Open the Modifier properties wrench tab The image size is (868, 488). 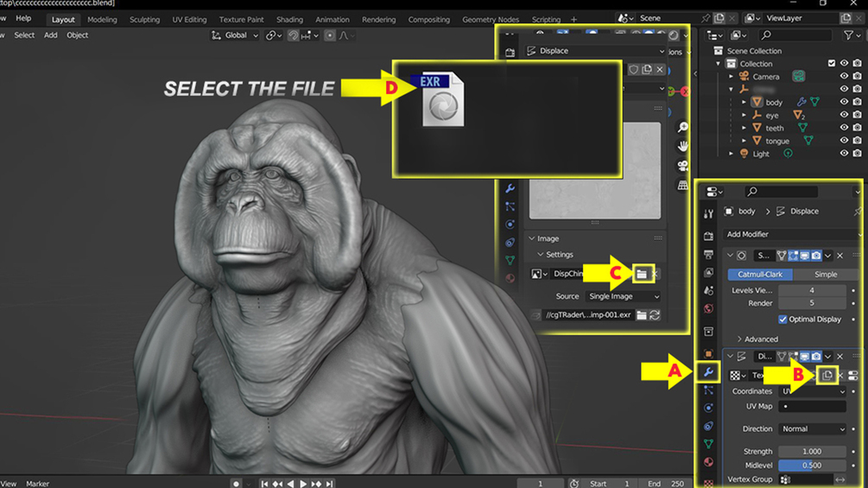point(708,371)
